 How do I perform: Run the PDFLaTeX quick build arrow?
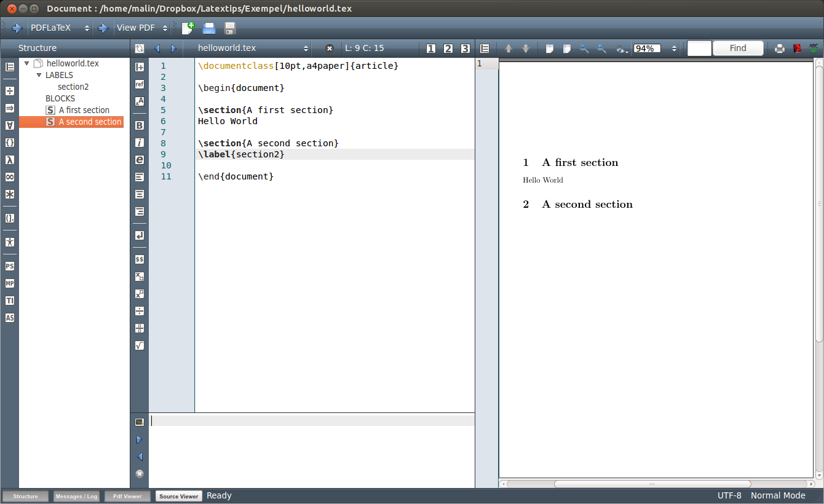[17, 28]
